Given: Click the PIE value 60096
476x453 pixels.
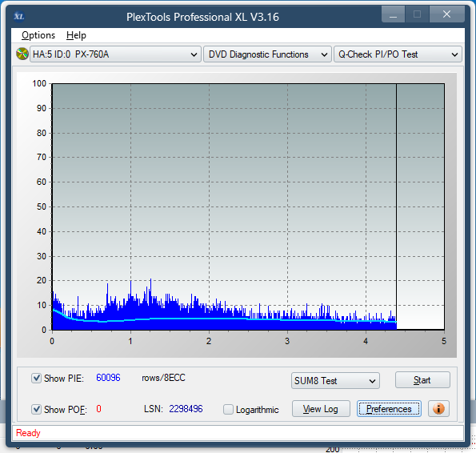Looking at the screenshot, I should (108, 378).
